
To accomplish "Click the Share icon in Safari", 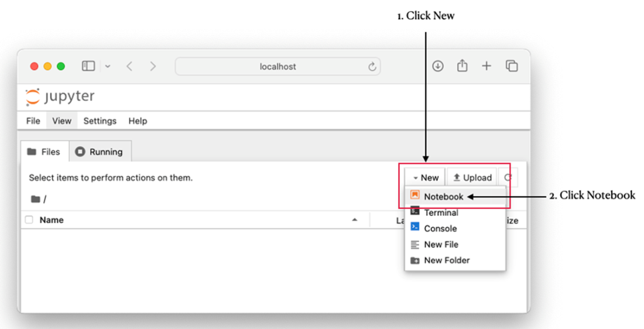I will coord(463,66).
